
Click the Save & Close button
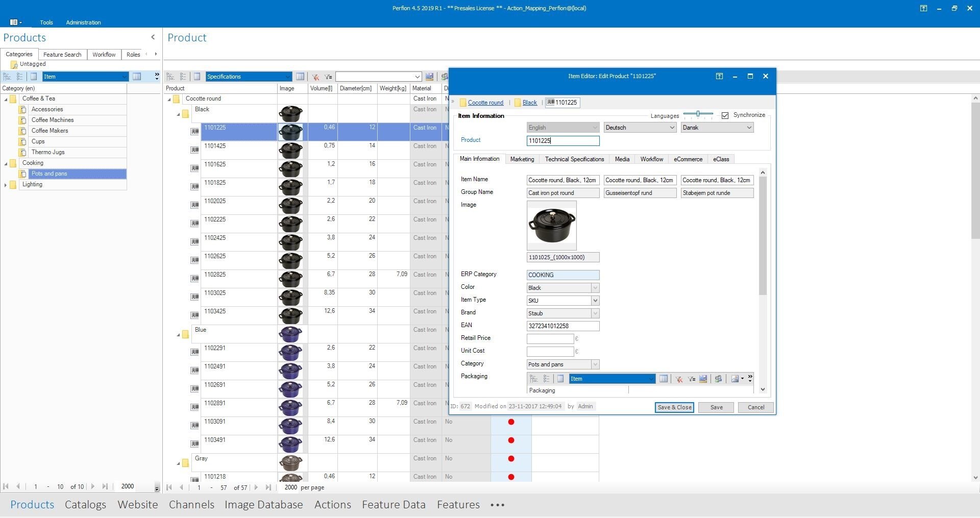(x=674, y=407)
